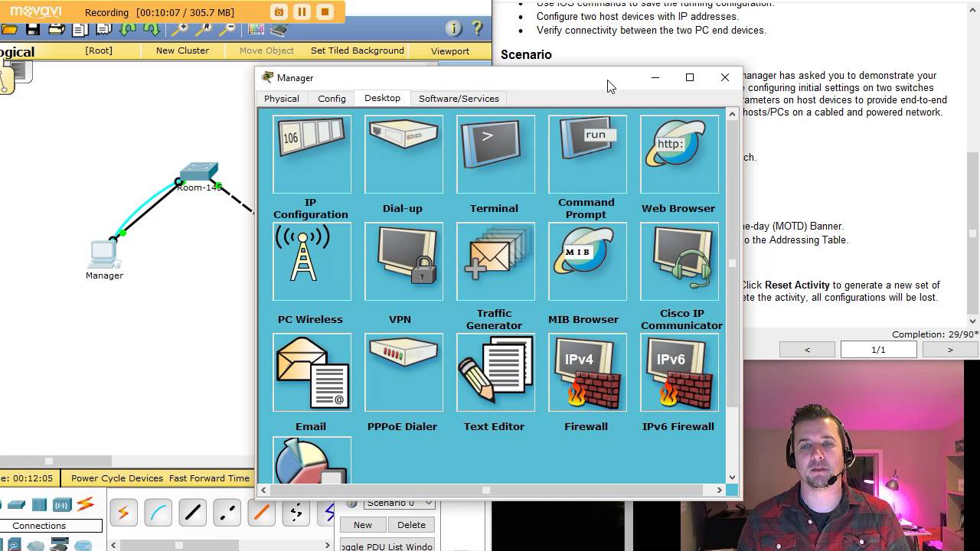Click the Zoom Out magnifier icon

(227, 29)
